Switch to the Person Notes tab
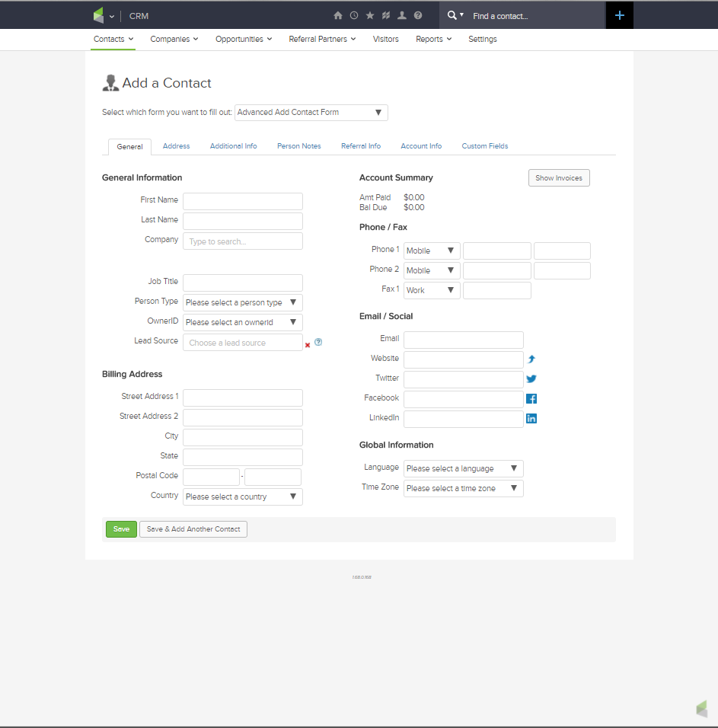This screenshot has width=718, height=728. pyautogui.click(x=299, y=145)
